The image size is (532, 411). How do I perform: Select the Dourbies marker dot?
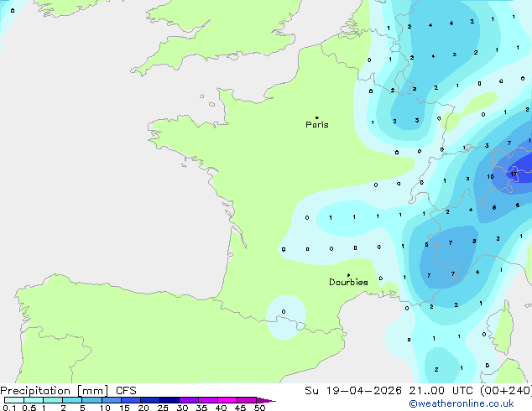pyautogui.click(x=348, y=275)
